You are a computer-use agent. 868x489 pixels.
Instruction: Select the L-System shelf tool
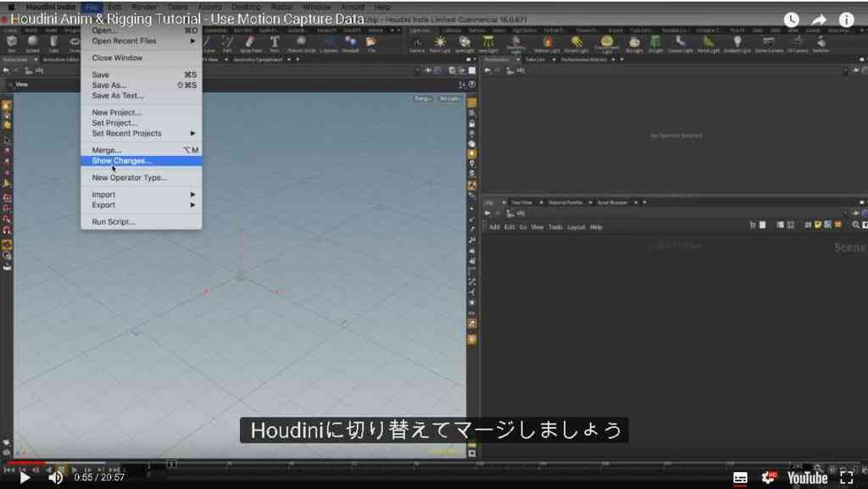pyautogui.click(x=329, y=43)
